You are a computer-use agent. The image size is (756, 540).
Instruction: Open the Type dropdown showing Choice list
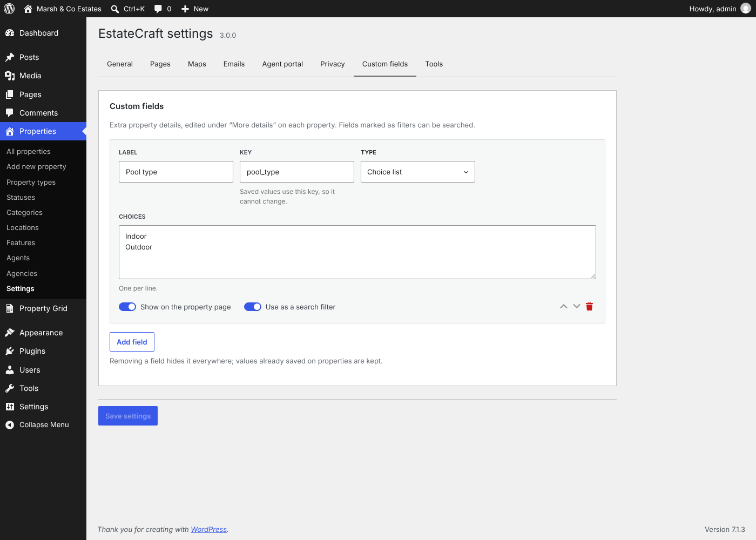(418, 172)
